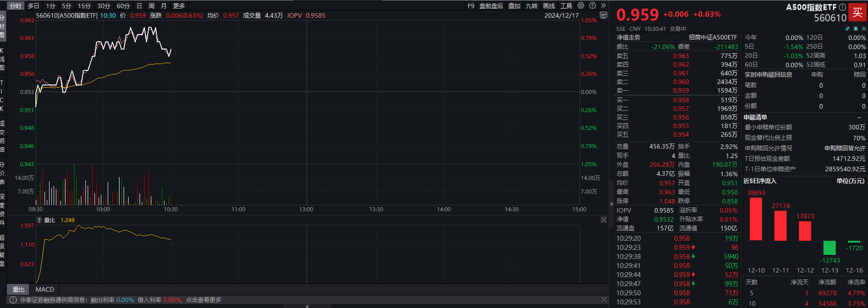Click the 12-10 net inflow bar 38693
This screenshot has height=308, width=868.
coord(756,219)
